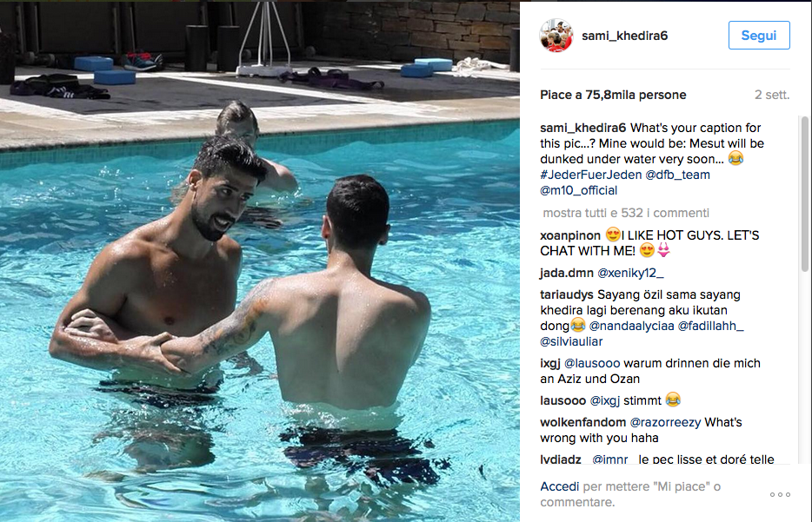Follow the account with Segui button
Screen dimensions: 812x522
coord(759,36)
